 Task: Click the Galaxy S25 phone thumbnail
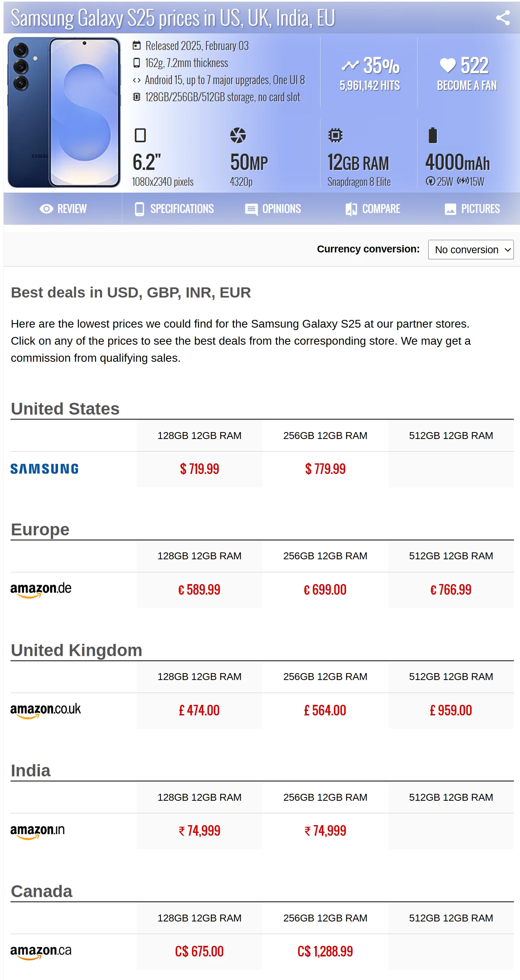[x=64, y=112]
